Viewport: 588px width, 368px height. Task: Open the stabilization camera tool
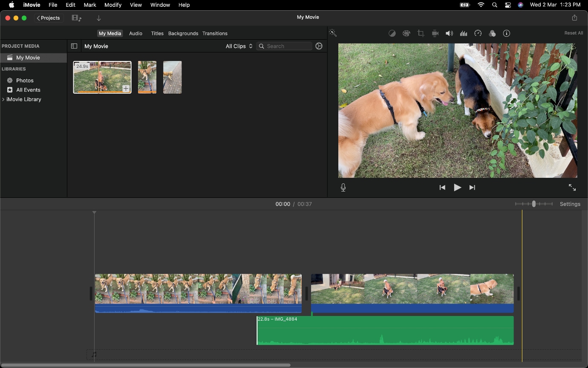pos(435,33)
